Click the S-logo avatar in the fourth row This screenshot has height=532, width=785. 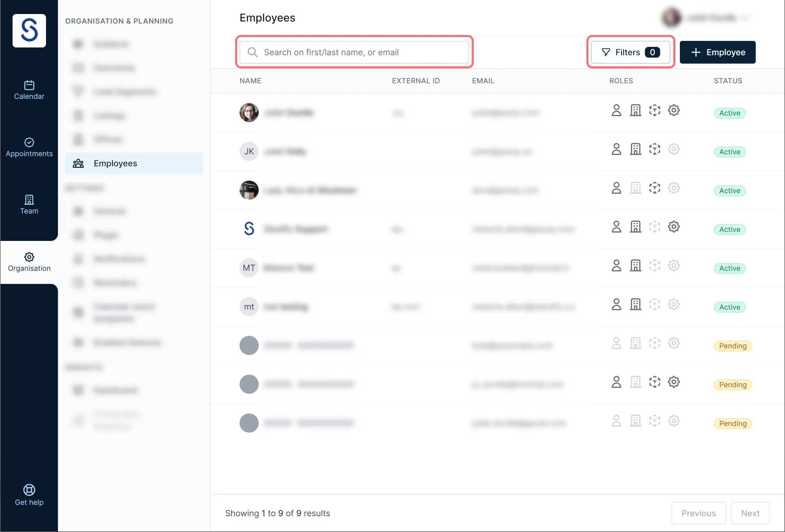249,229
